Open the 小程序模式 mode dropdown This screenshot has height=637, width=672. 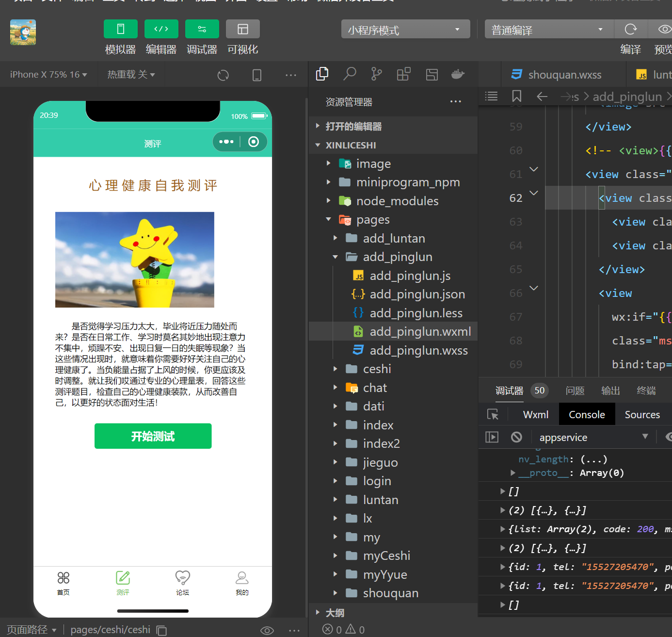(x=406, y=29)
